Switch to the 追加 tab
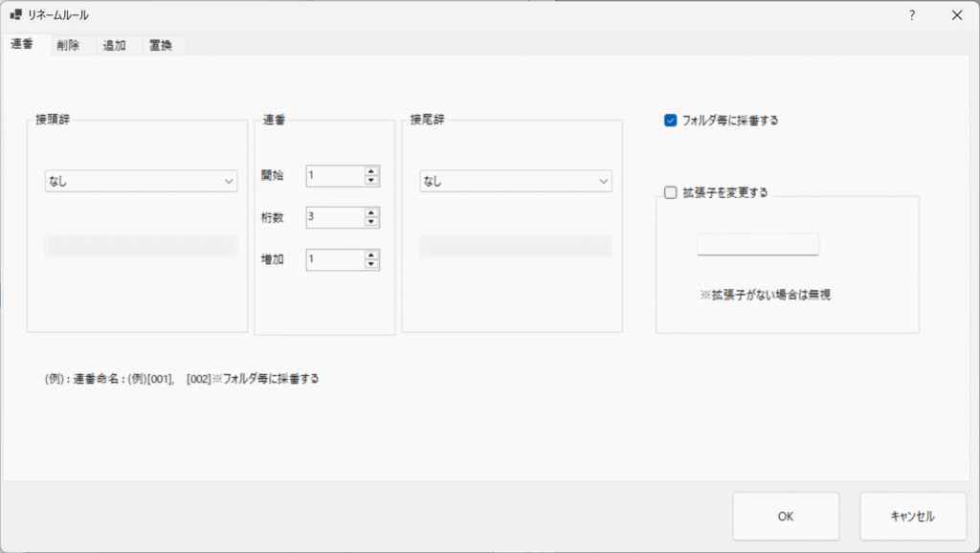 point(115,45)
